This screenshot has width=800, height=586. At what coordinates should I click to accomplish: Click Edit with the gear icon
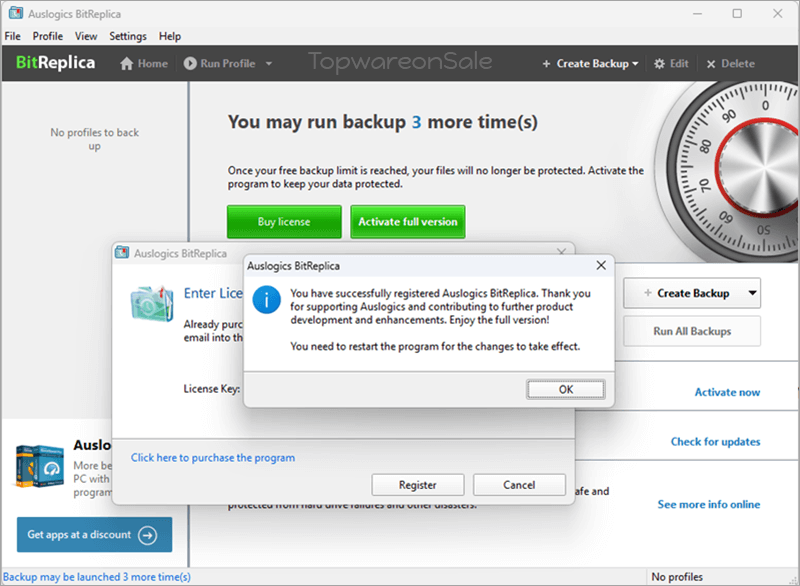tap(671, 64)
